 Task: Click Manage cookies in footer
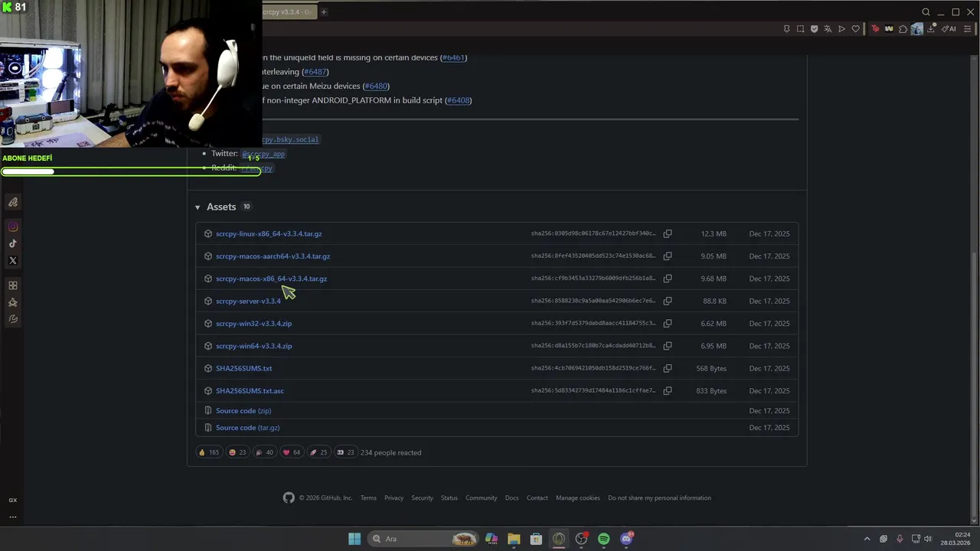pyautogui.click(x=578, y=497)
